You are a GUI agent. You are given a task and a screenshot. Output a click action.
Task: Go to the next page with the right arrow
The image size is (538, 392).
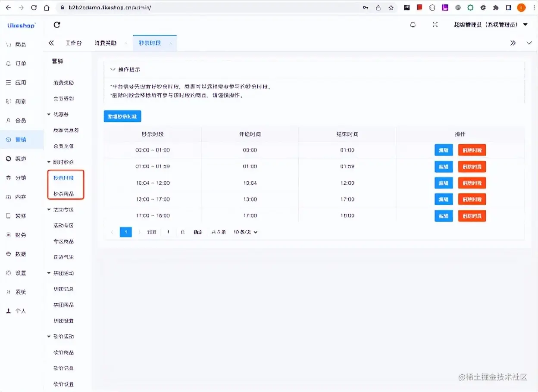tap(139, 232)
